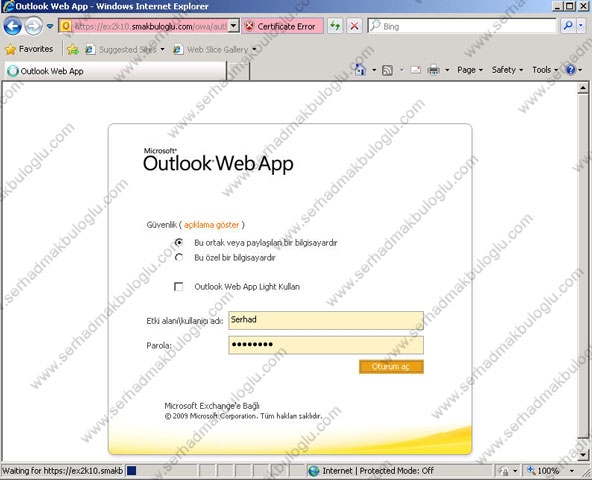592x480 pixels.
Task: Open the recent pages dropdown arrow
Action: (x=50, y=26)
